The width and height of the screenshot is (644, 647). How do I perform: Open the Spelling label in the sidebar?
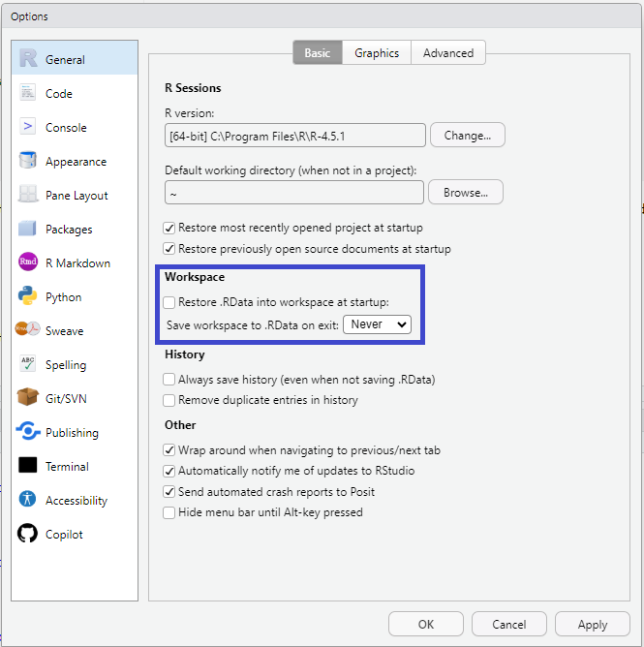click(x=66, y=365)
